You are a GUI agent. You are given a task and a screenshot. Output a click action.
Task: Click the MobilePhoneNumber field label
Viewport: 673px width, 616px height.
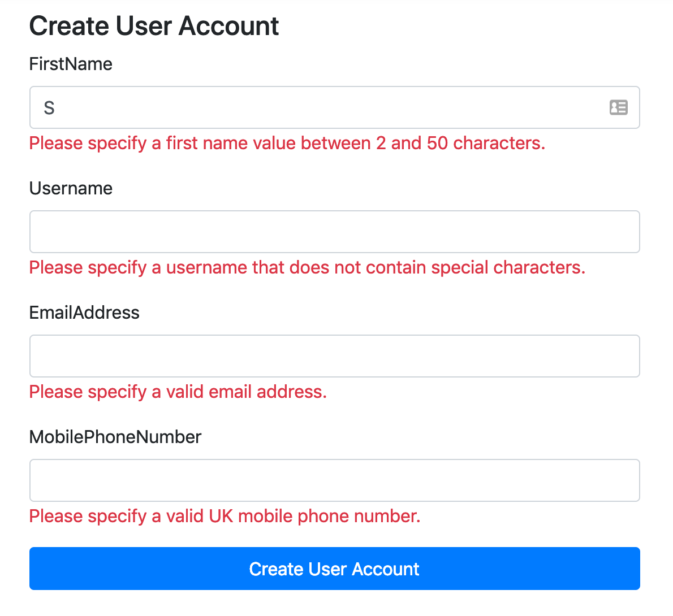[115, 437]
